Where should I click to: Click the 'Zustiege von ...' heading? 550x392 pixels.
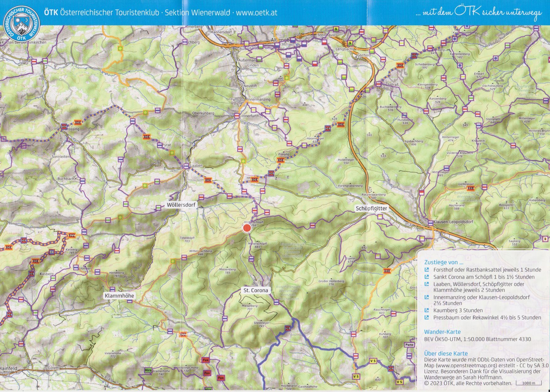(444, 262)
